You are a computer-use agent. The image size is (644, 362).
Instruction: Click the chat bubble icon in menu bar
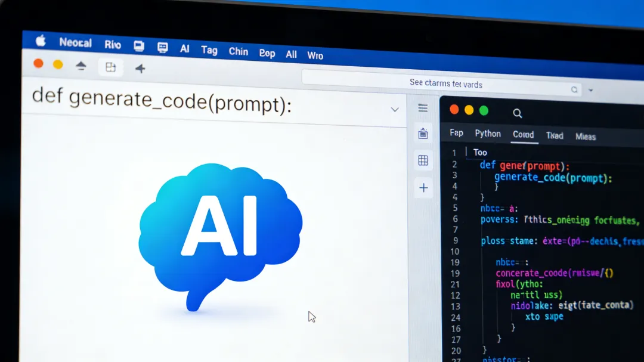[163, 48]
